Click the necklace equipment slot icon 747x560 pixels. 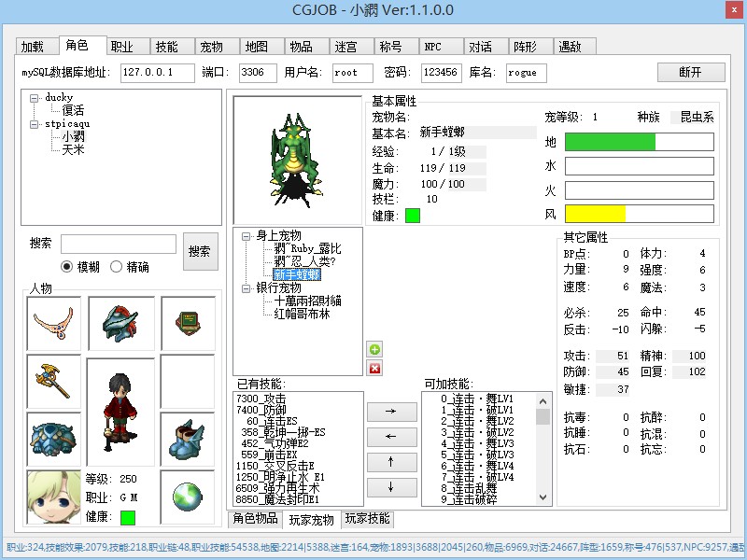(x=54, y=323)
